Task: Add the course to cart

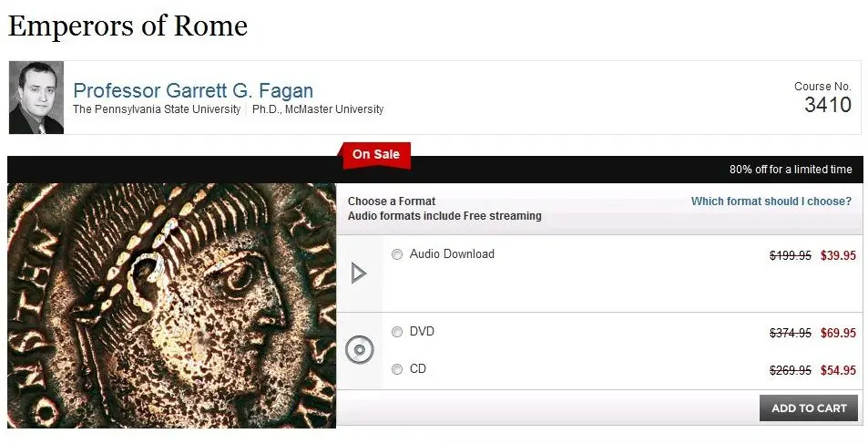Action: point(809,408)
